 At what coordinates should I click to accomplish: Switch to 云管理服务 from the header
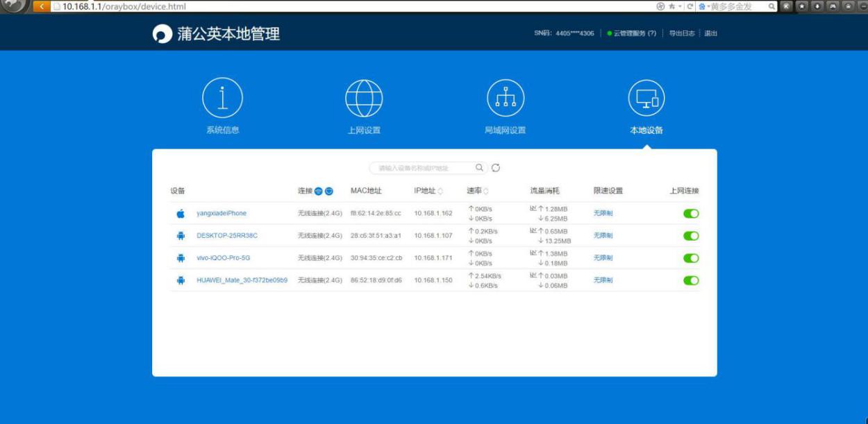pos(634,33)
